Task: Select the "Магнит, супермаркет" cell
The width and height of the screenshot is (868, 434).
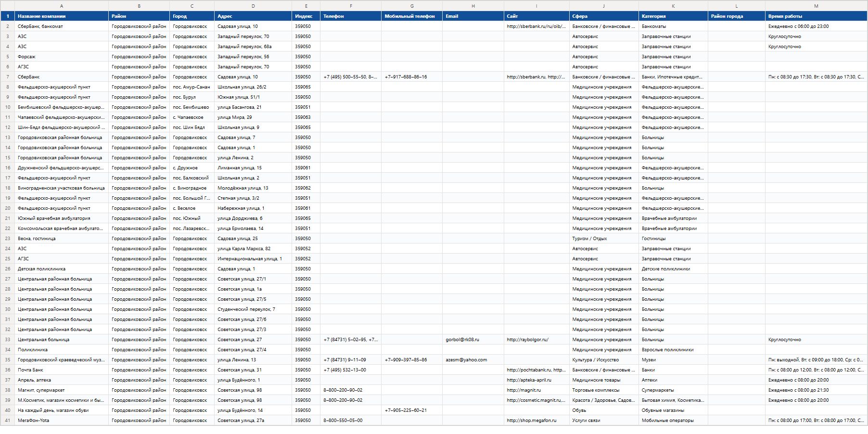Action: [x=62, y=390]
